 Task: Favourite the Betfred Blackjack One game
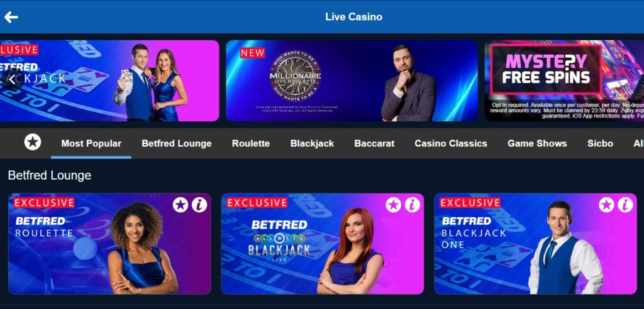coord(606,204)
